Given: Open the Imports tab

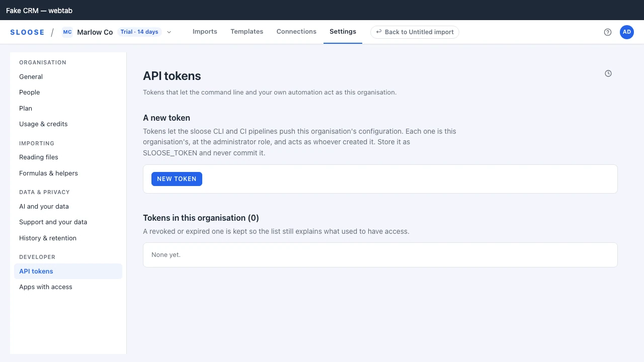Looking at the screenshot, I should coord(205,32).
